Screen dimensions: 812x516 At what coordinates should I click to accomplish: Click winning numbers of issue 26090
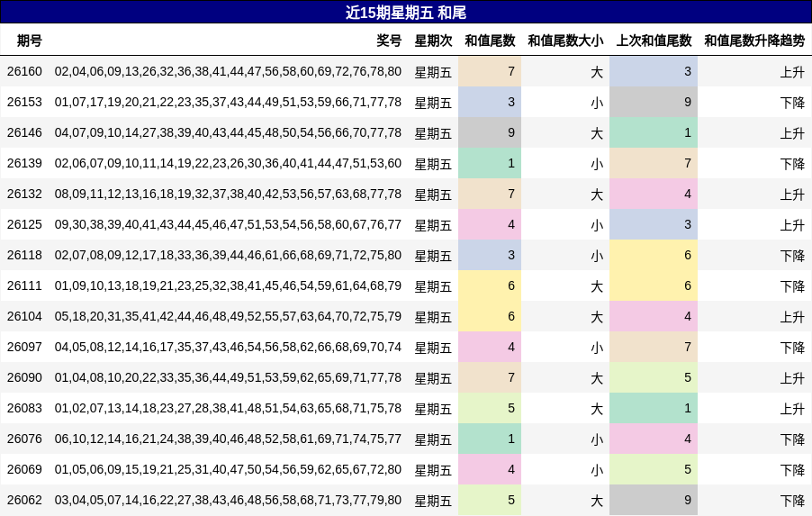point(228,377)
